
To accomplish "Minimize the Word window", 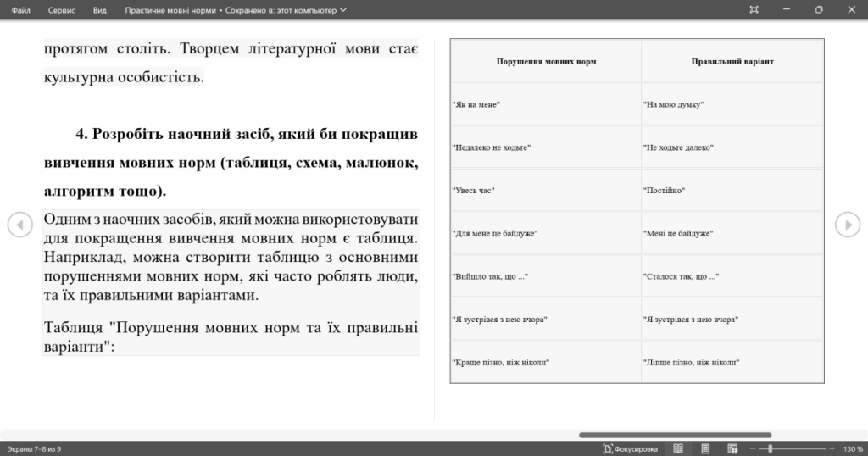I will 786,9.
